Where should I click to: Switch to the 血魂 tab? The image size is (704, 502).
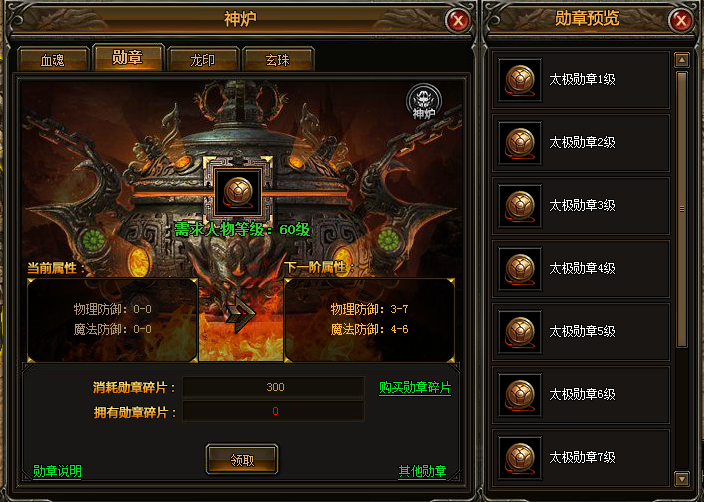(53, 59)
